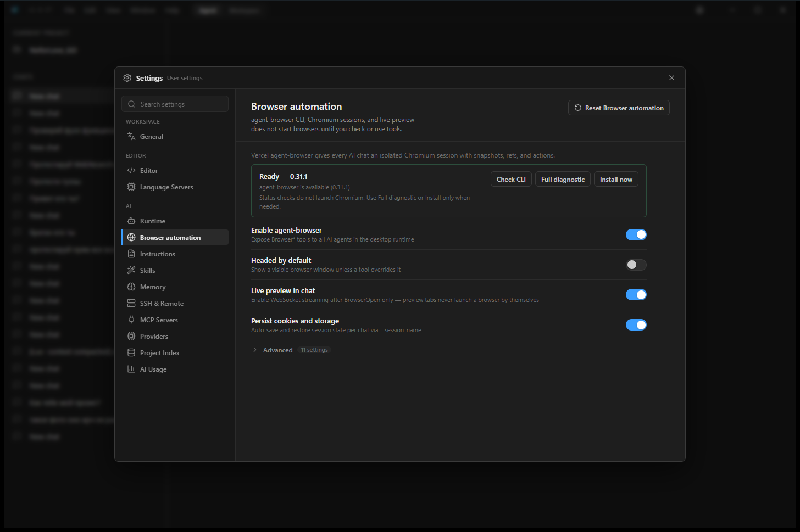
Task: Click the Memory brain icon
Action: point(131,287)
